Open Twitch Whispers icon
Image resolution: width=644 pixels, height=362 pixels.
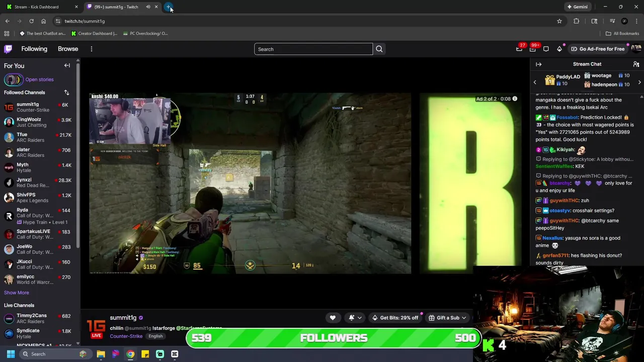(x=546, y=49)
